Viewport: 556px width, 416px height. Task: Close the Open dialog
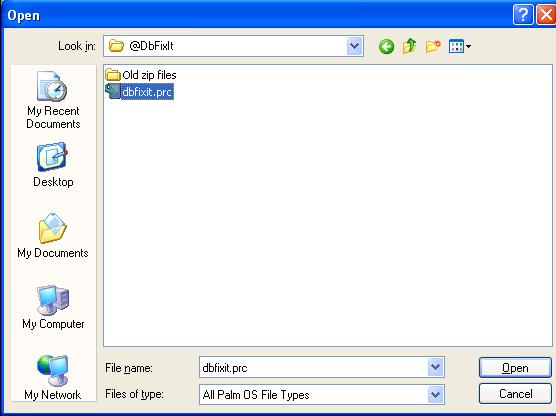point(546,15)
